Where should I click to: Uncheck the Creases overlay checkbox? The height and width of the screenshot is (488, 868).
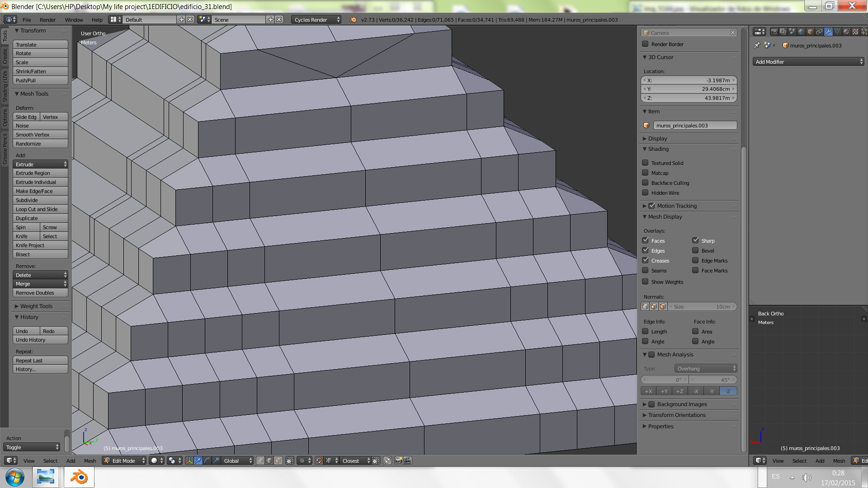pyautogui.click(x=646, y=261)
